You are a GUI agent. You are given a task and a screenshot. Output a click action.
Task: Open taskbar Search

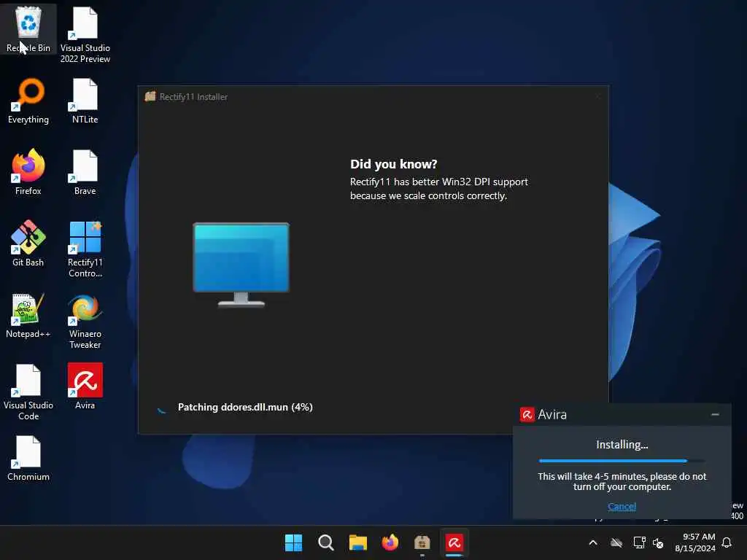(x=326, y=542)
